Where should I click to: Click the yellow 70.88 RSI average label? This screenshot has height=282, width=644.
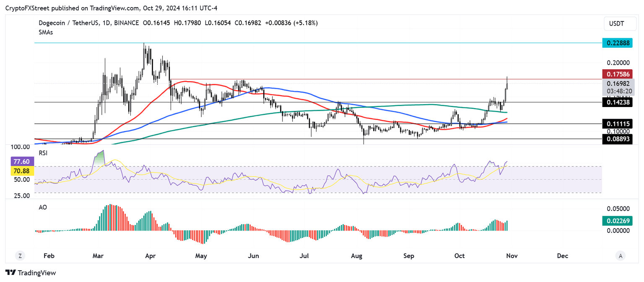[20, 170]
